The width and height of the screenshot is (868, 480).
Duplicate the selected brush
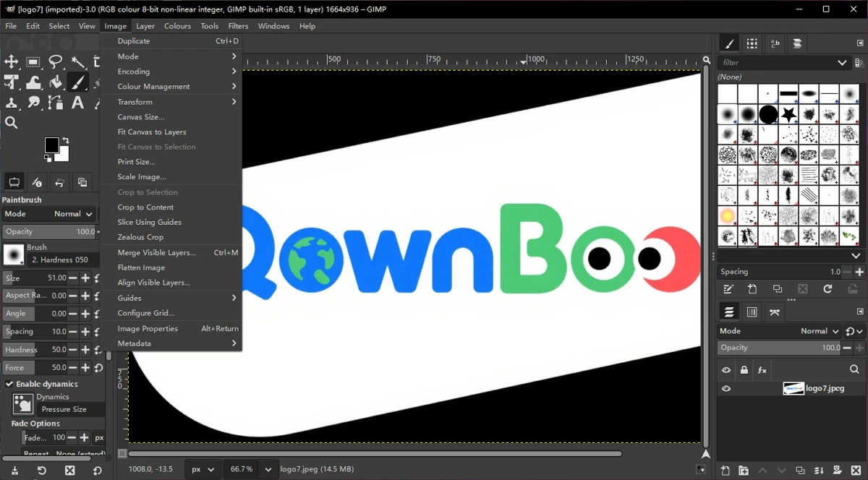[x=778, y=289]
